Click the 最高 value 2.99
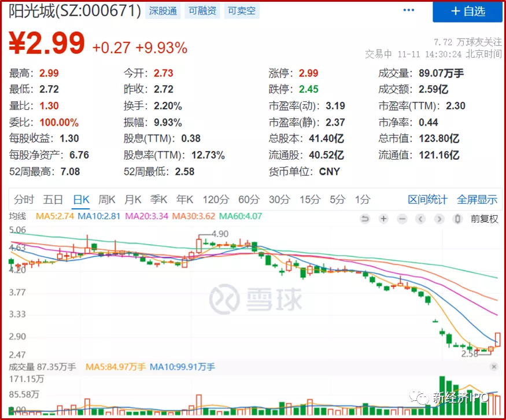The image size is (506, 420). click(x=49, y=73)
